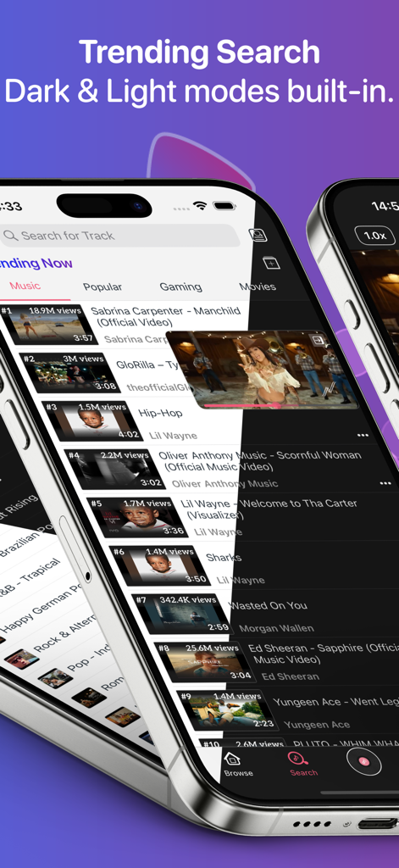Open 'R&B - Trapical' row on left phone

tap(28, 578)
